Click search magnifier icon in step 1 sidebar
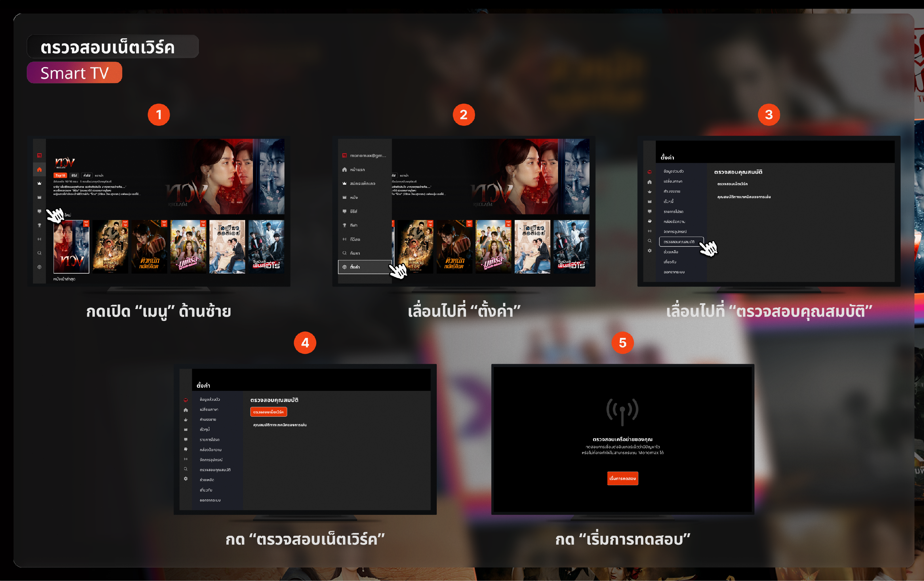 click(39, 253)
